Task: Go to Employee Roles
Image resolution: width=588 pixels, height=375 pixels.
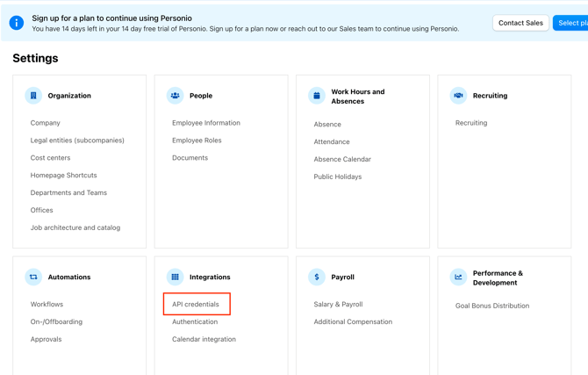Action: point(197,141)
